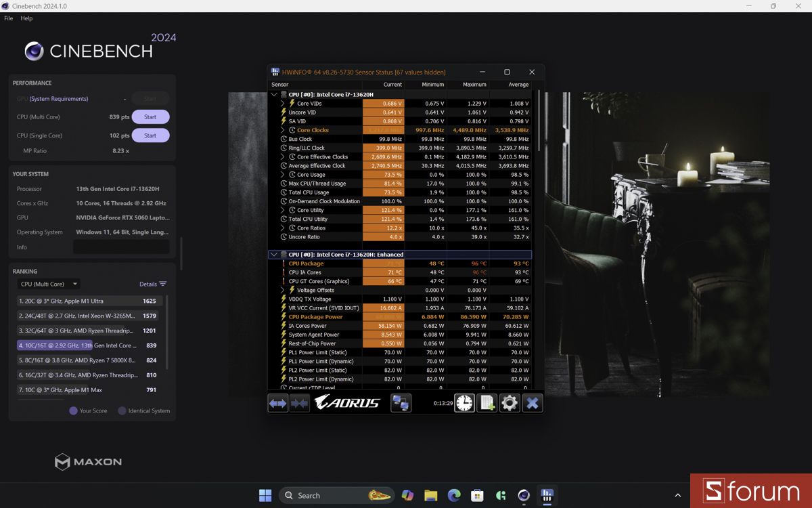Click the clock icon in HWiNFO toolbar
This screenshot has height=508, width=812.
tap(465, 402)
